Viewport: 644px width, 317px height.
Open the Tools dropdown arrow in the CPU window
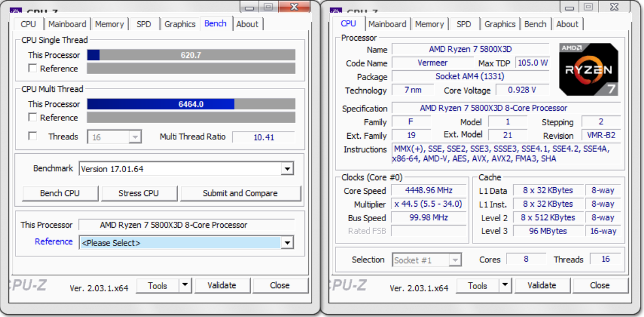tap(505, 285)
